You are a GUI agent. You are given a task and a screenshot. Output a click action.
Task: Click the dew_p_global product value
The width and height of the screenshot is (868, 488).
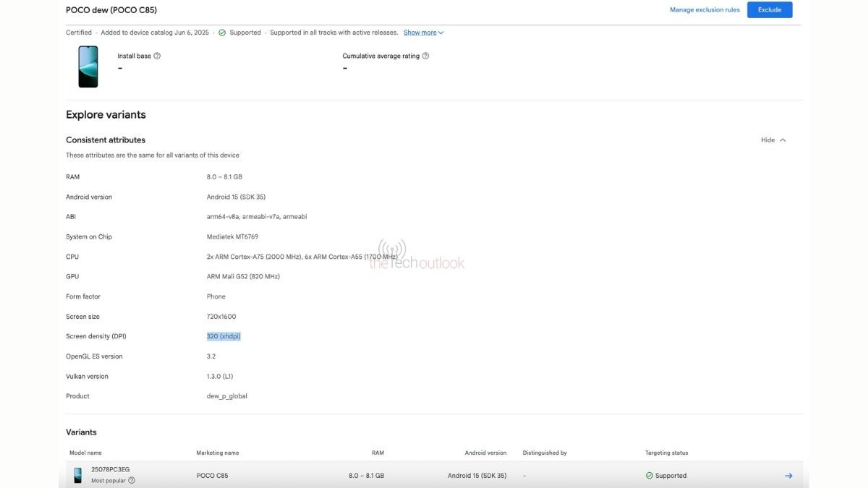click(226, 396)
